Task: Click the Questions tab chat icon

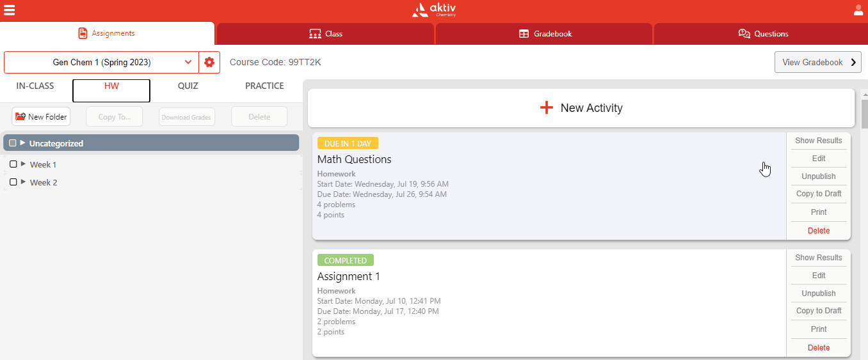Action: [x=744, y=34]
